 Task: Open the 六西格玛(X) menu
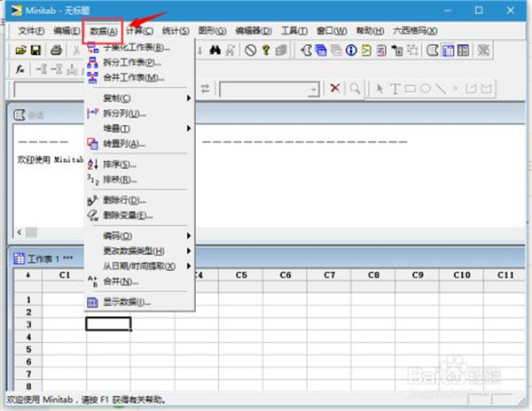point(415,31)
